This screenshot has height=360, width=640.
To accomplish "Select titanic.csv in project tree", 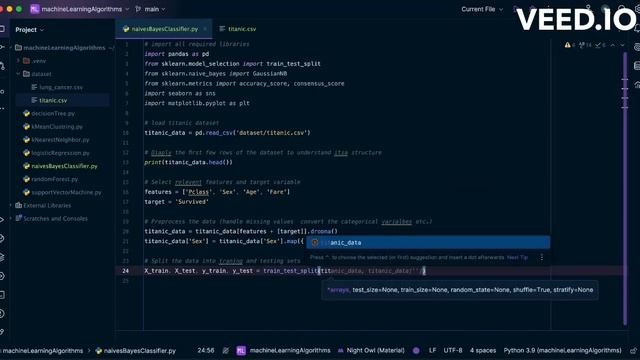I will pos(49,100).
